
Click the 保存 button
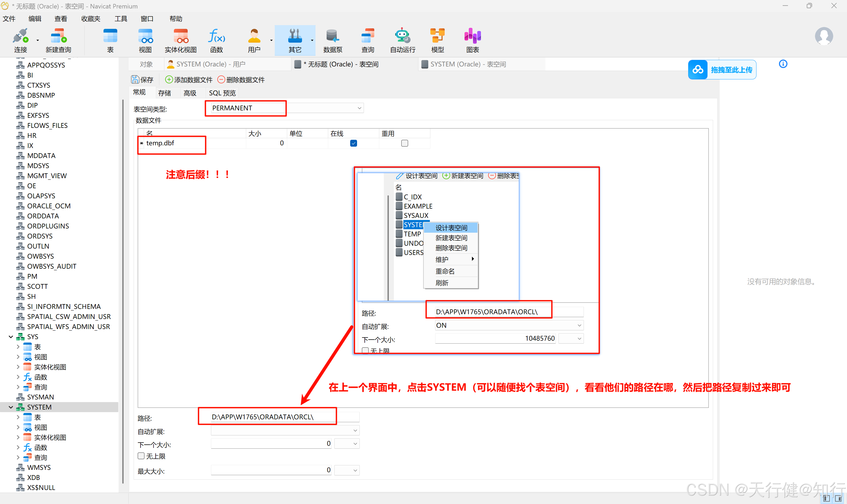click(142, 79)
